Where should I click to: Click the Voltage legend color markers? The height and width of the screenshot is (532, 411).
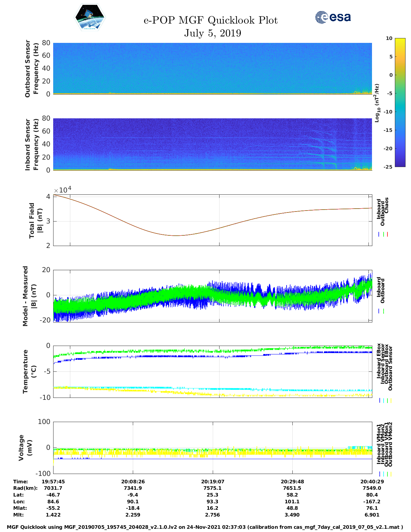click(x=385, y=474)
